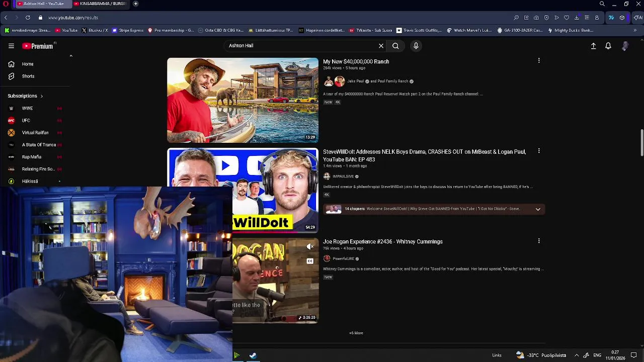The height and width of the screenshot is (362, 644).
Task: Click the page vertical scrollbar thumb
Action: click(641, 143)
